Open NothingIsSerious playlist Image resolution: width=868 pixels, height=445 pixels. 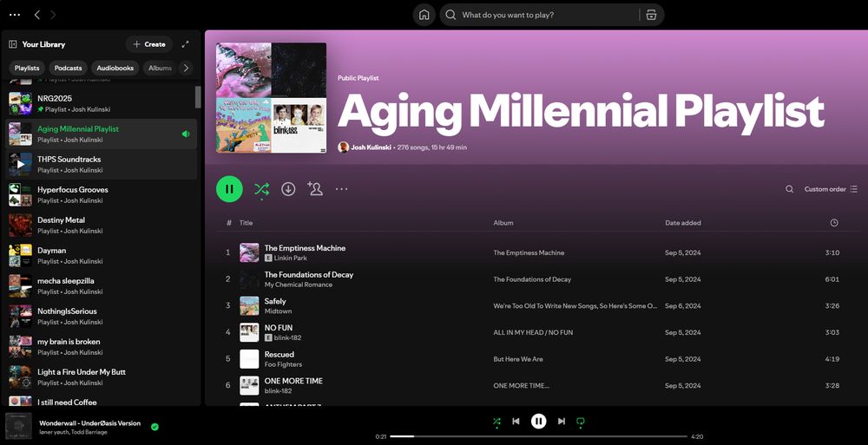pyautogui.click(x=101, y=317)
